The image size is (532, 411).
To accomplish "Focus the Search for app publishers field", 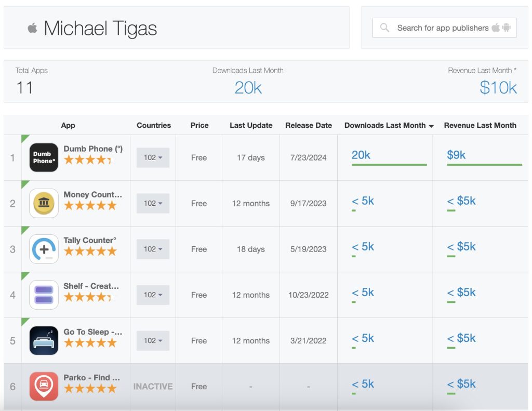I will pos(442,28).
